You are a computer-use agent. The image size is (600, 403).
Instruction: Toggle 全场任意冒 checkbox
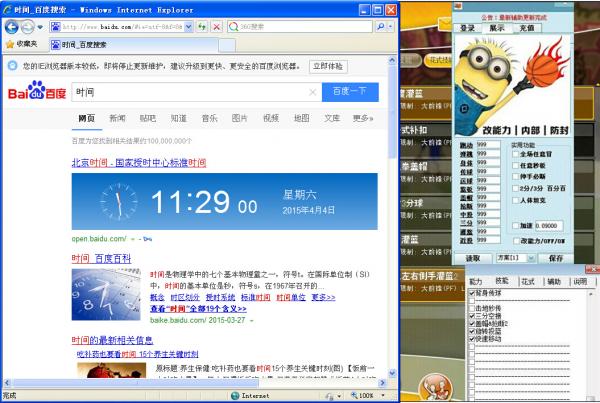[515, 154]
